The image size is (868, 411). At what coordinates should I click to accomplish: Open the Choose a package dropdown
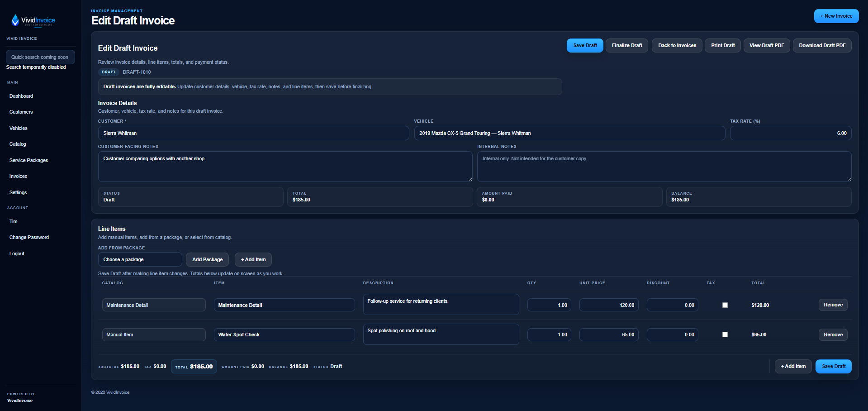(x=140, y=259)
